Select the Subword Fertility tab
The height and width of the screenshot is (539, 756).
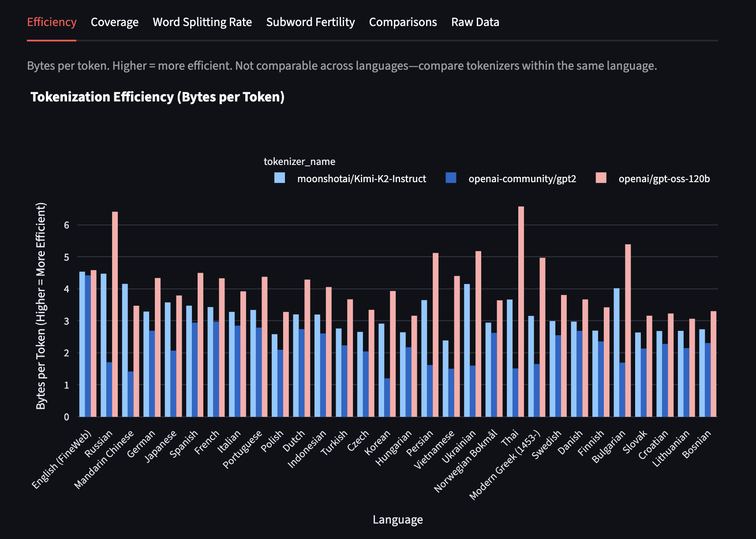(310, 22)
